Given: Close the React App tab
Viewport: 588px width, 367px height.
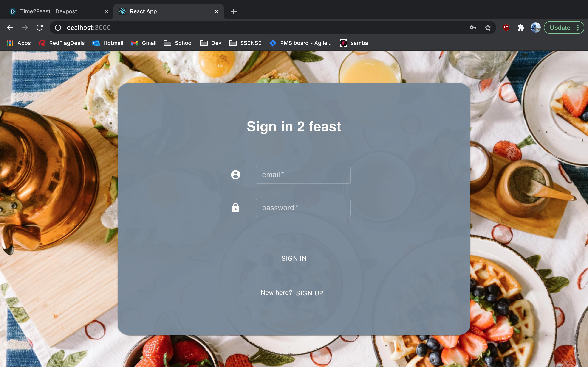Looking at the screenshot, I should [216, 11].
